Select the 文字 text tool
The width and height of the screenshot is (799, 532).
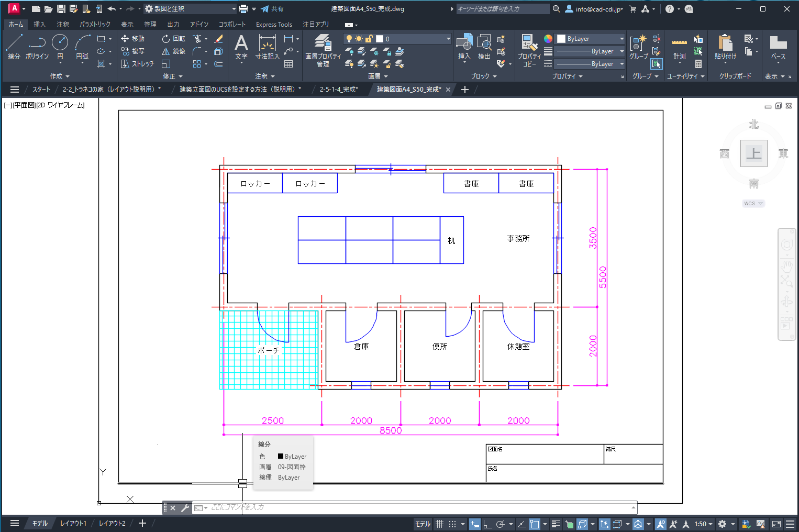tap(241, 47)
